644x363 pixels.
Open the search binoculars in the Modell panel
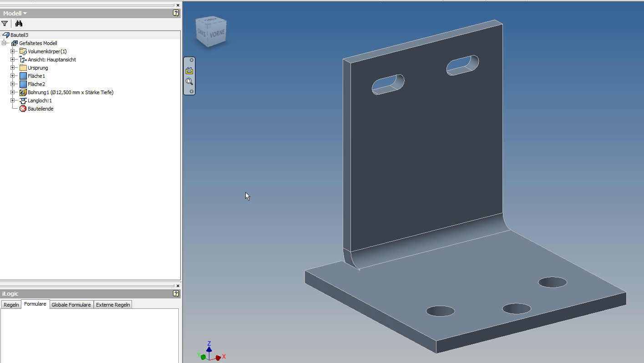(x=18, y=23)
